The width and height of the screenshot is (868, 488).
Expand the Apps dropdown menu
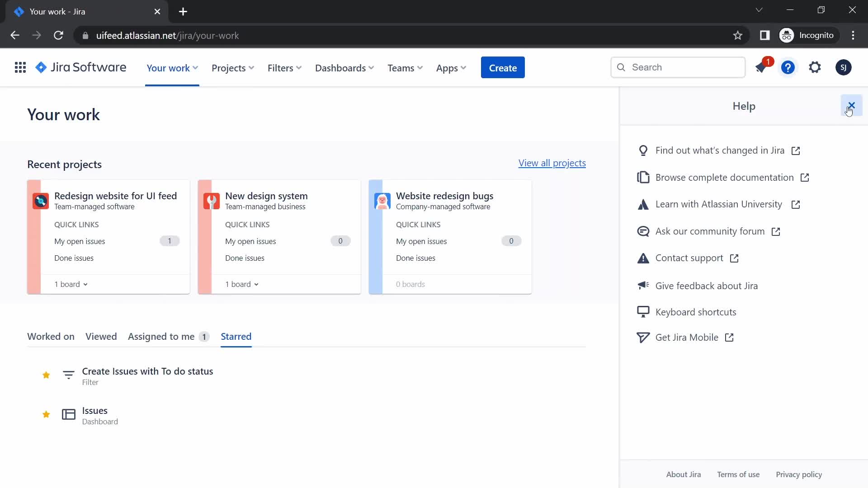(451, 68)
